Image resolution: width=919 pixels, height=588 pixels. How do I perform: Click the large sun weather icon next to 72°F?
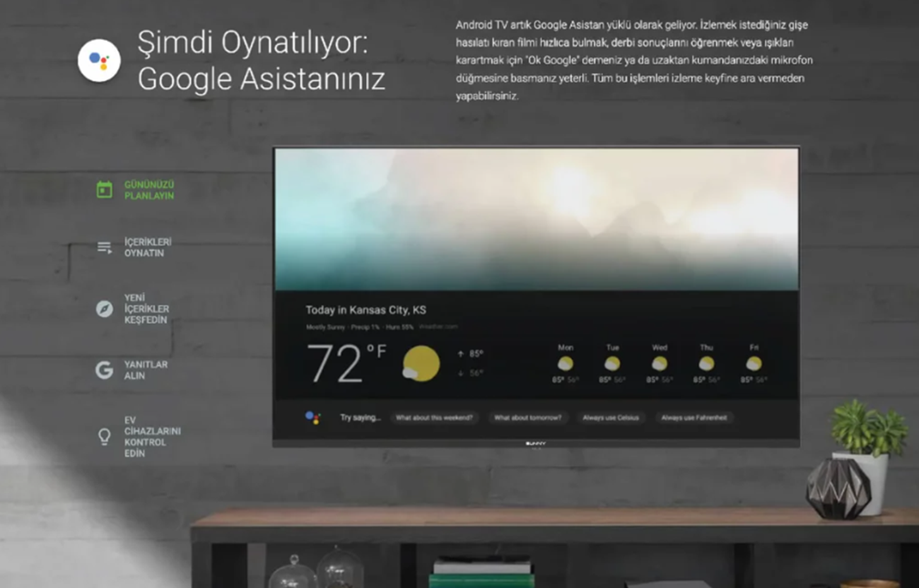421,364
